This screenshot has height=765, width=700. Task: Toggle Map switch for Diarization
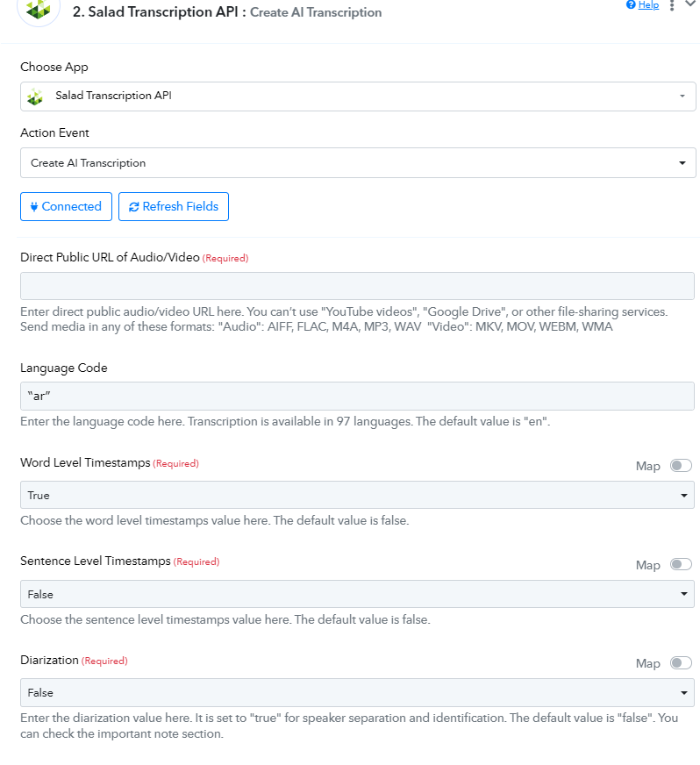pyautogui.click(x=681, y=663)
